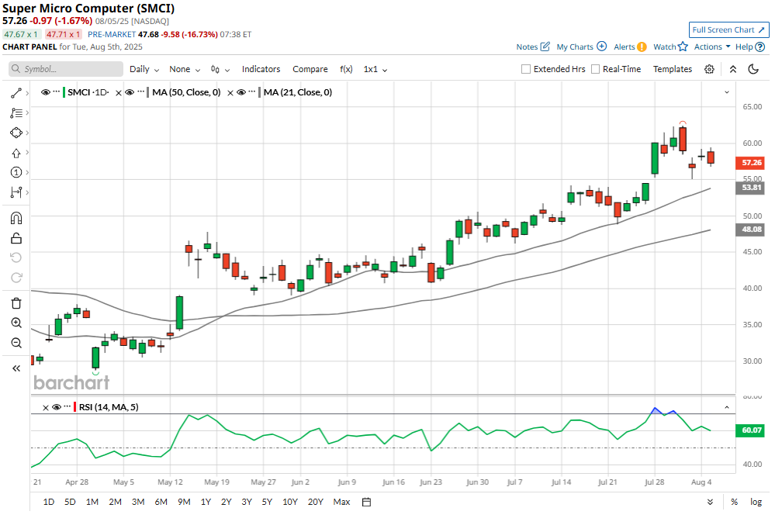Hide the SMCI price series
The width and height of the screenshot is (782, 532).
45,92
